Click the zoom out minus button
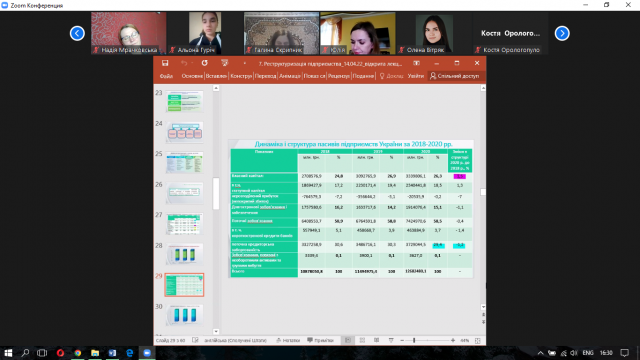This screenshot has height=360, width=640. (x=402, y=340)
